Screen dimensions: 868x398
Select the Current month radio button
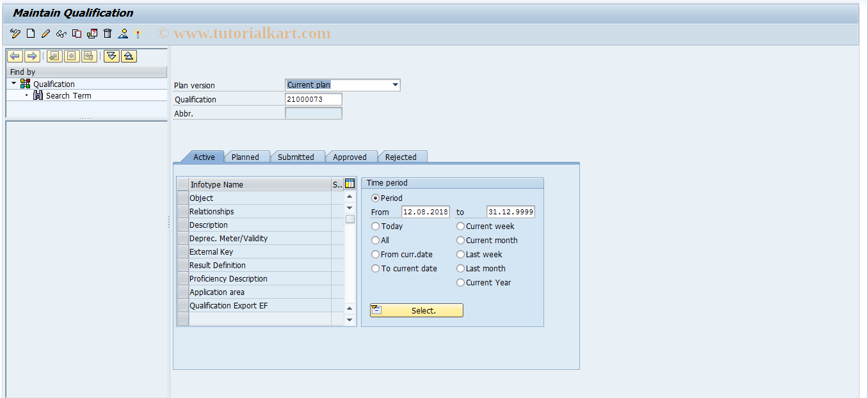point(460,241)
